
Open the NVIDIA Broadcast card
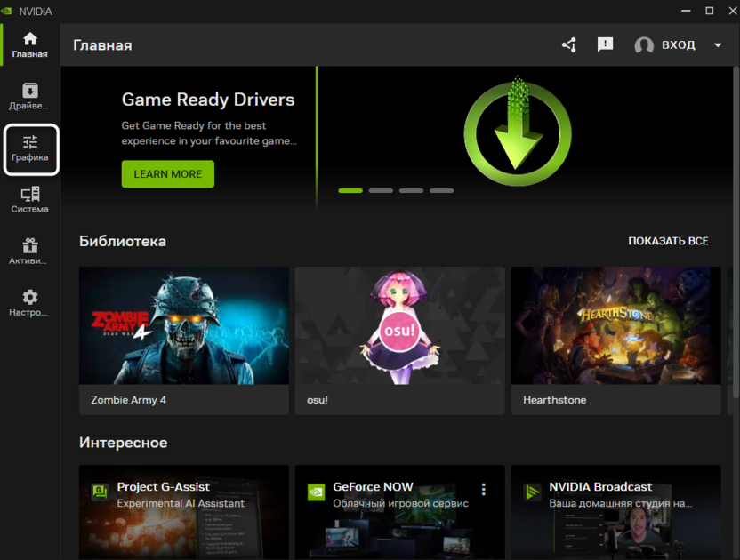point(615,512)
